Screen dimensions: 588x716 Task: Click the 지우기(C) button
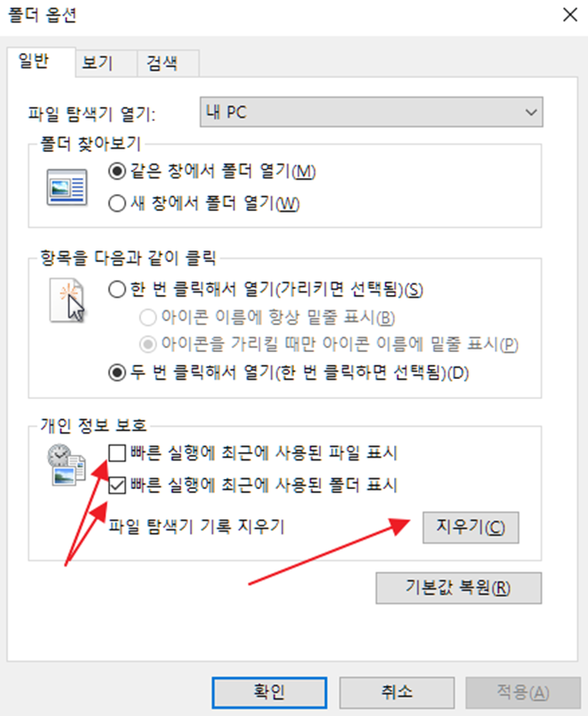470,528
